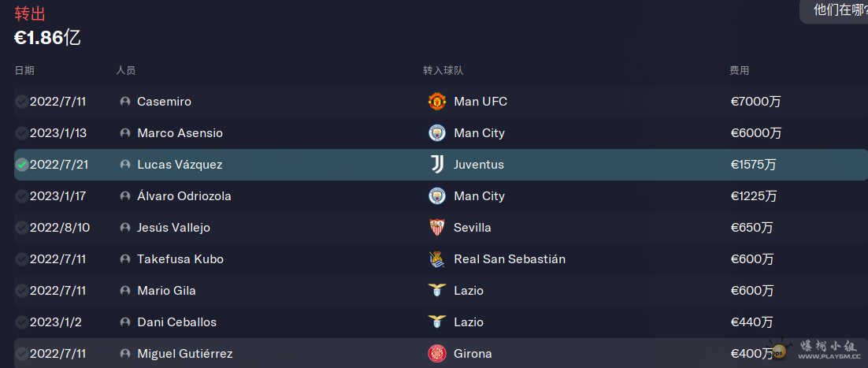
Task: Click the 转出 section heading
Action: tap(30, 13)
